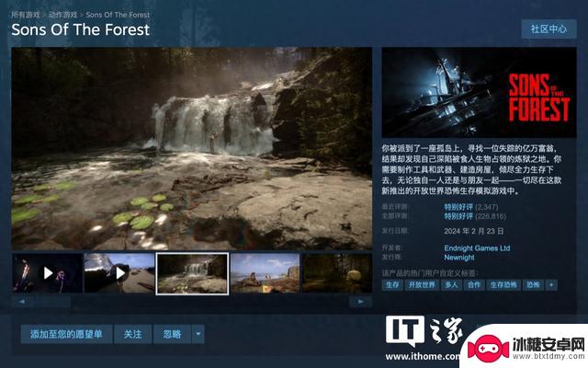Select the 开放世界 tag
This screenshot has width=588, height=368.
422,285
